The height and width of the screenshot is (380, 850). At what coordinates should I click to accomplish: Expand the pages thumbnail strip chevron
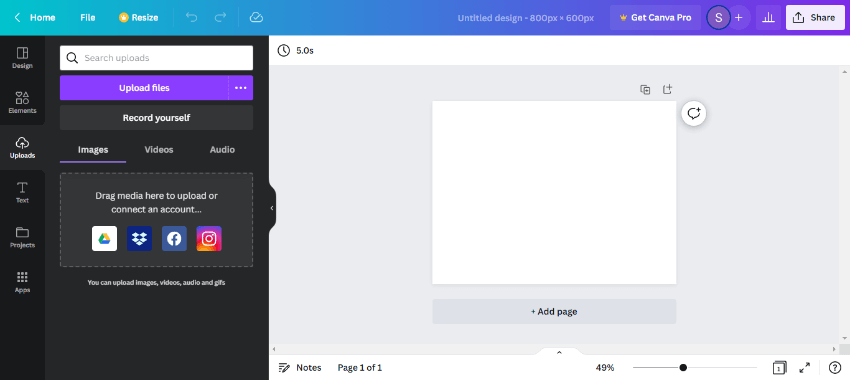tap(559, 352)
